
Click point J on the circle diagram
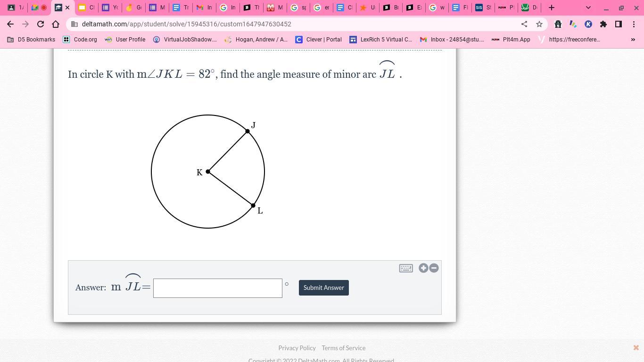248,131
